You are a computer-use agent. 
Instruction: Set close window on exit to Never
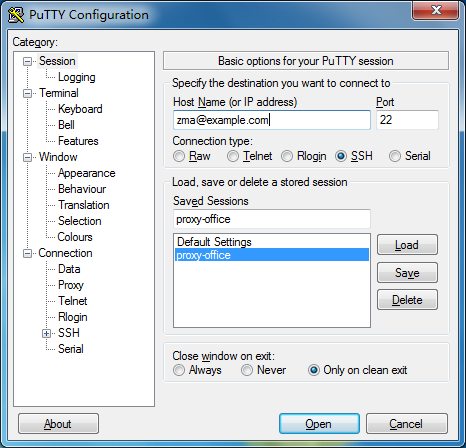[x=247, y=370]
